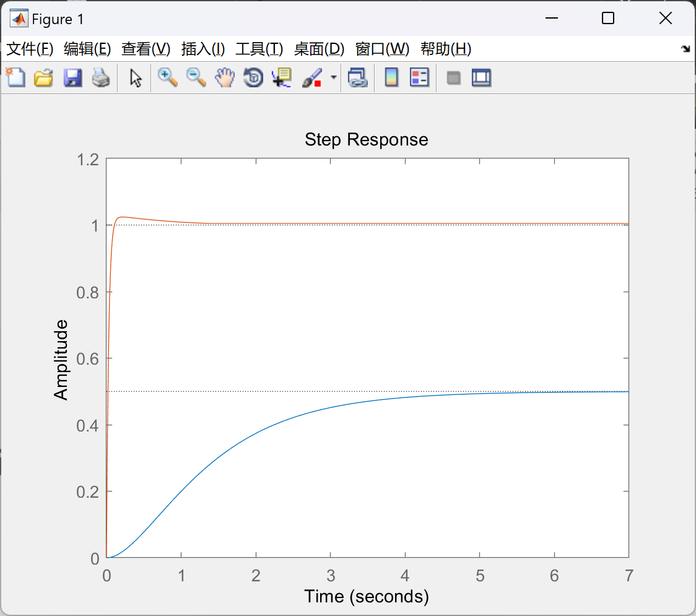Enable the Rotate 3D tool
Screen dimensions: 696x616
pyautogui.click(x=253, y=77)
